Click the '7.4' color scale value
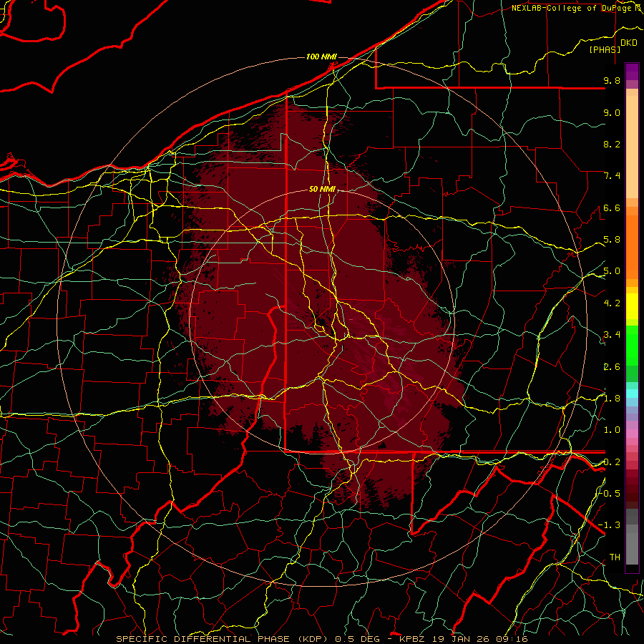Viewport: 644px width, 644px height. (612, 176)
